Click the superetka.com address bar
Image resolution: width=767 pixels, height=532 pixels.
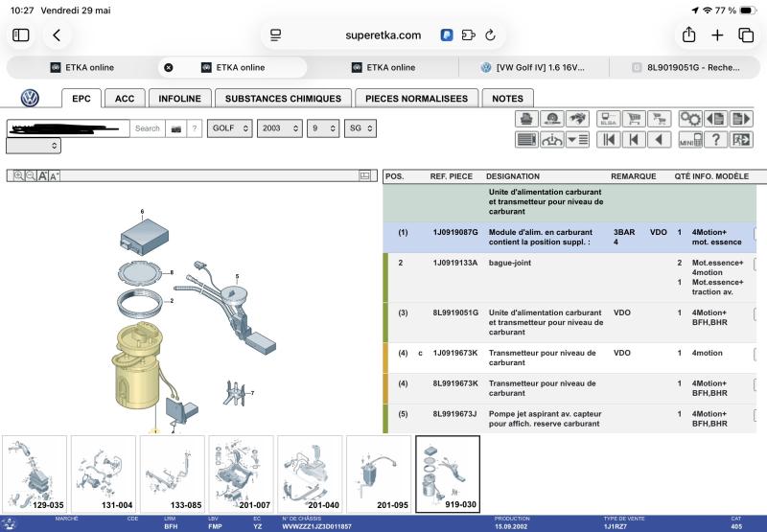(383, 35)
